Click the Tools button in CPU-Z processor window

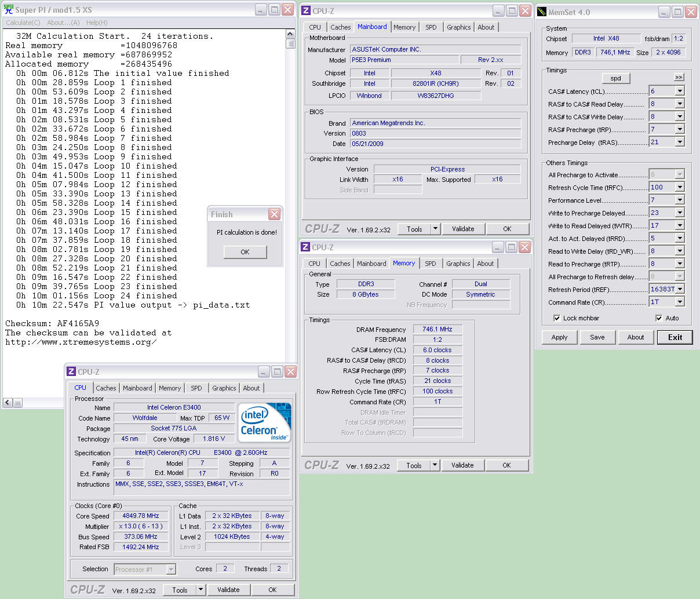point(180,590)
